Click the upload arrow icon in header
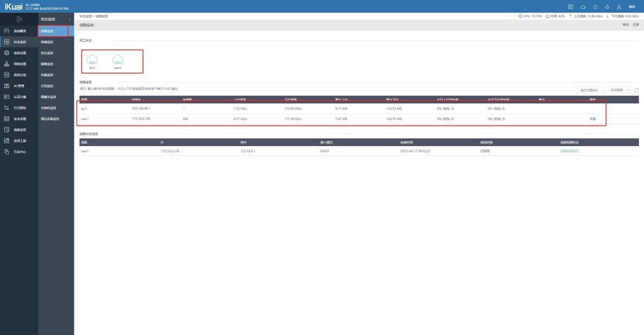Image resolution: width=644 pixels, height=335 pixels. pyautogui.click(x=595, y=6)
